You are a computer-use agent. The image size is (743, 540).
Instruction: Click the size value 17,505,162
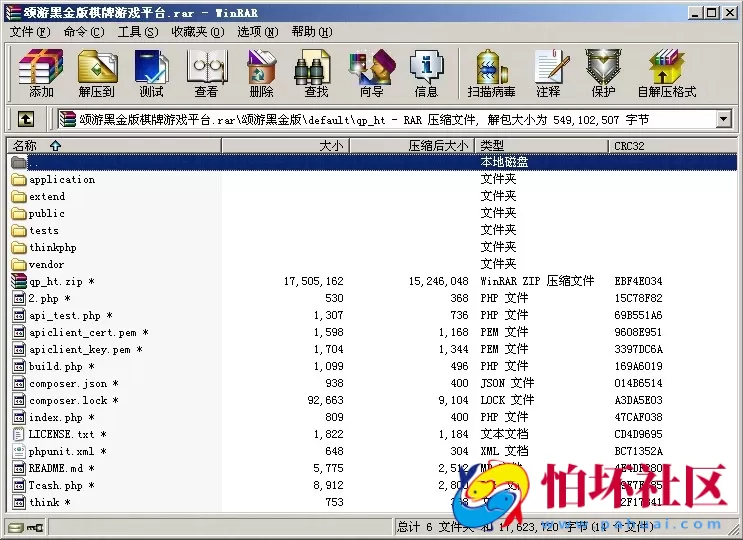pos(314,281)
